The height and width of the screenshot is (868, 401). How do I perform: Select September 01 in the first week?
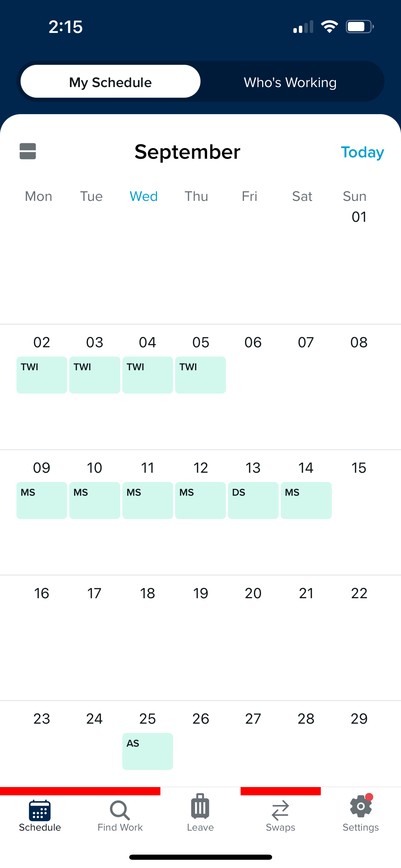[359, 216]
